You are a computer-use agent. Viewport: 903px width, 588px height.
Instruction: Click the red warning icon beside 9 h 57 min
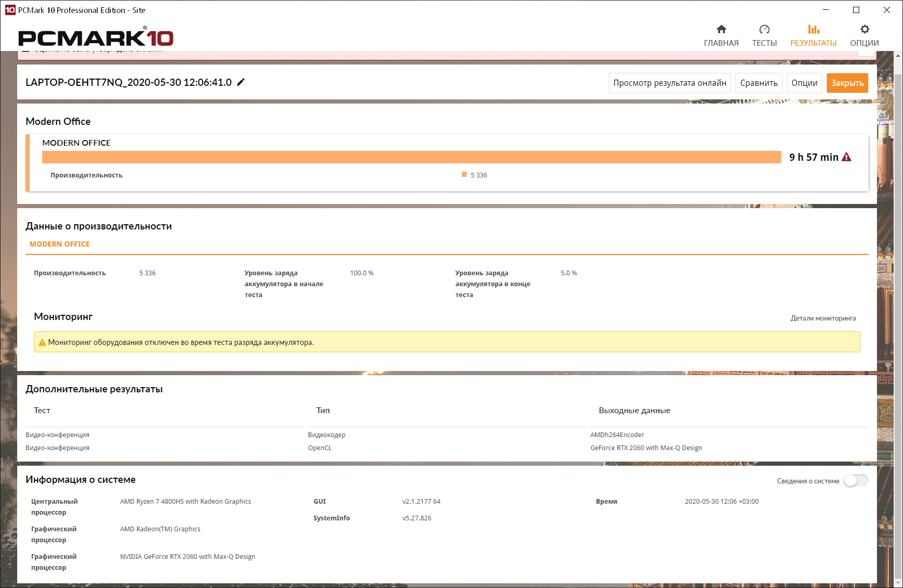click(x=847, y=157)
